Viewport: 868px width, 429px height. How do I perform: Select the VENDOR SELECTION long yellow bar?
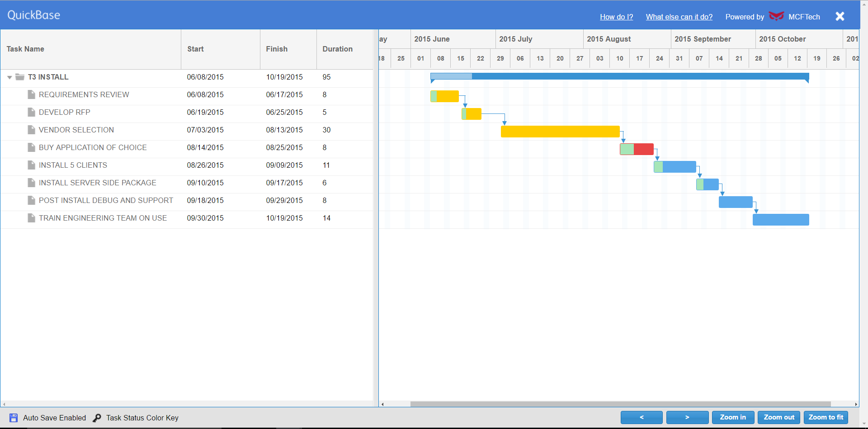tap(560, 132)
